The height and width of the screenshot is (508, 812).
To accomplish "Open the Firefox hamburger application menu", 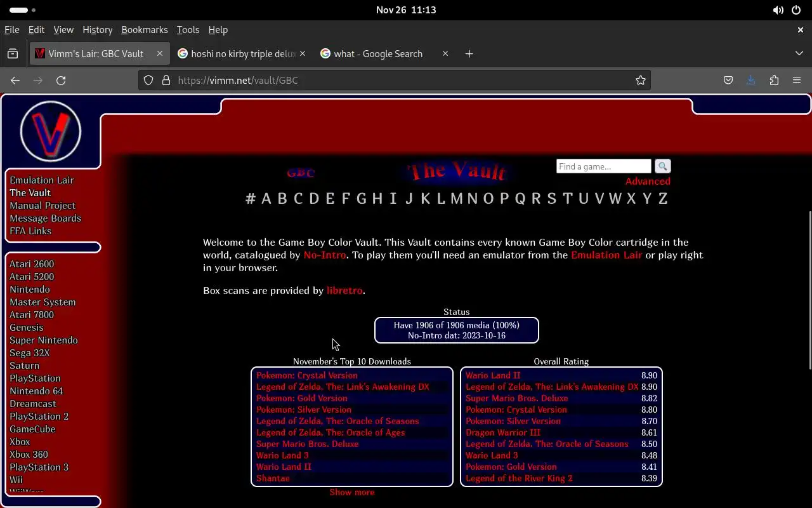I will pos(797,80).
